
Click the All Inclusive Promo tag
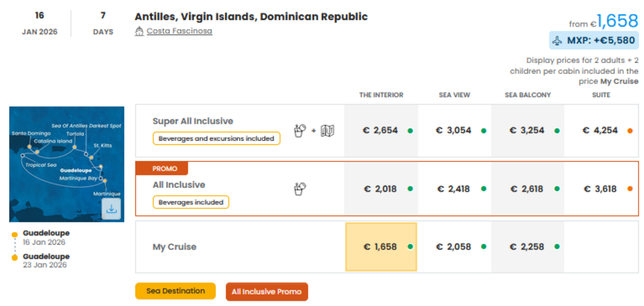click(x=267, y=291)
